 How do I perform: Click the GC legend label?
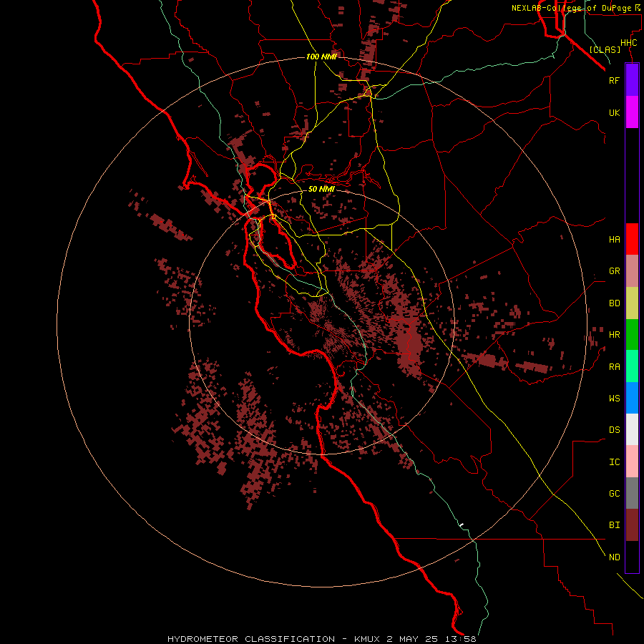click(614, 494)
